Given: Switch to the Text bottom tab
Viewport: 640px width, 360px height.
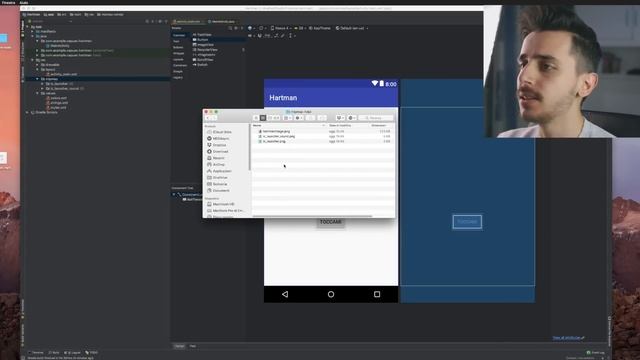Looking at the screenshot, I should [193, 346].
